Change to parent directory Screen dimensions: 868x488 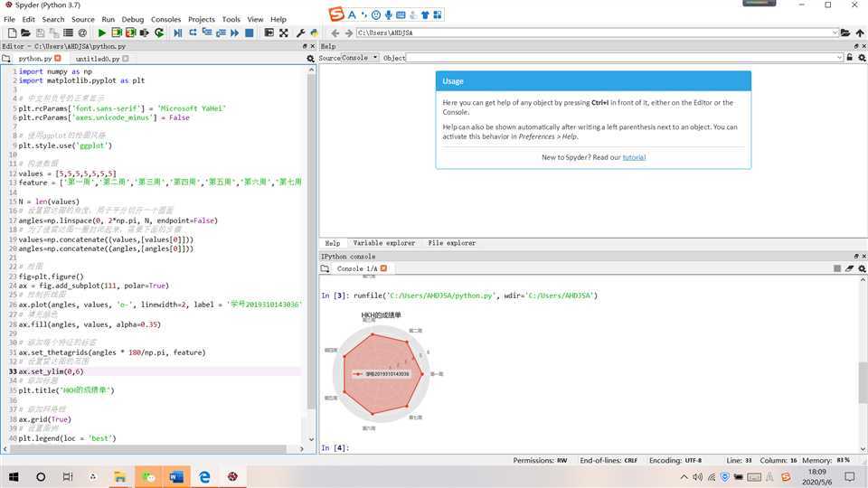click(x=860, y=33)
